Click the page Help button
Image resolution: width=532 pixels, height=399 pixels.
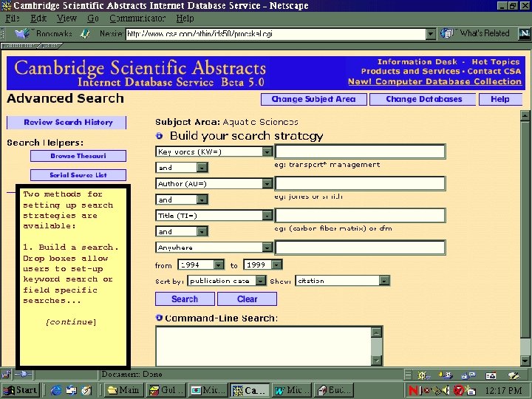500,99
